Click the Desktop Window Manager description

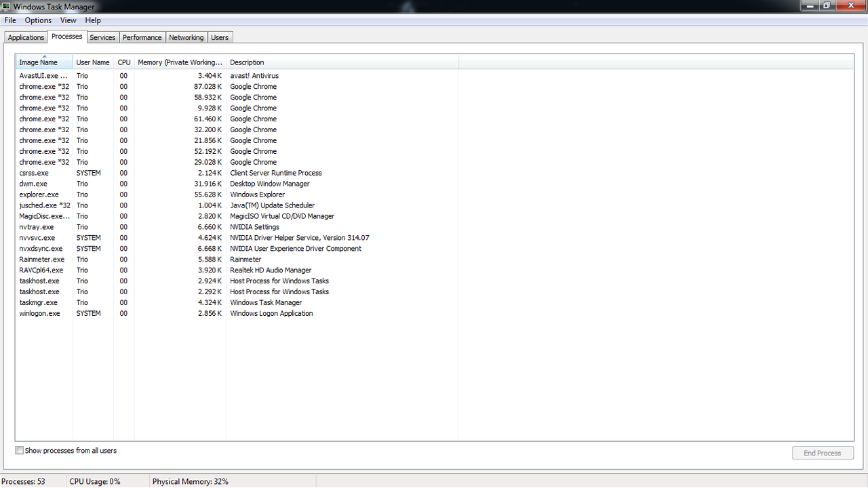[x=270, y=184]
